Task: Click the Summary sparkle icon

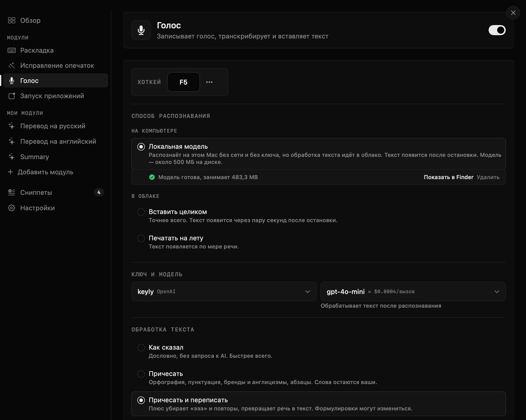Action: tap(12, 157)
